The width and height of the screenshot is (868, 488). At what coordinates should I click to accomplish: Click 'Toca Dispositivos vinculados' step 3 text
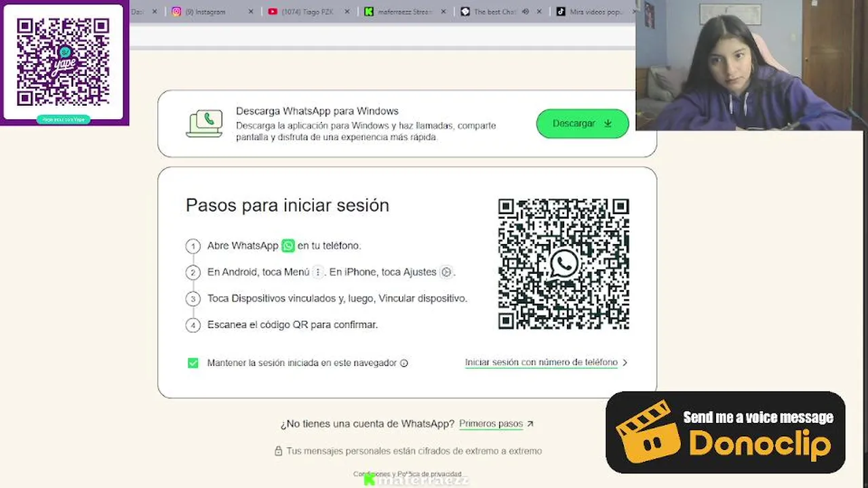tap(337, 298)
